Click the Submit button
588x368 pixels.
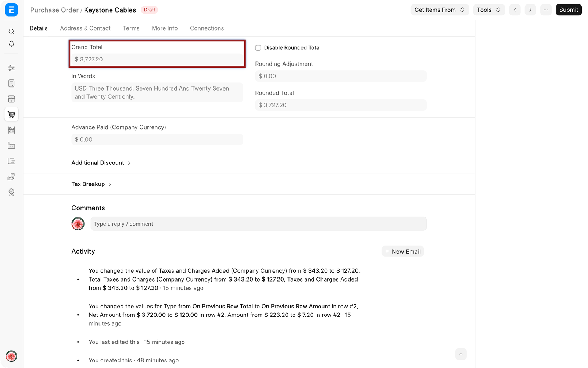coord(569,10)
